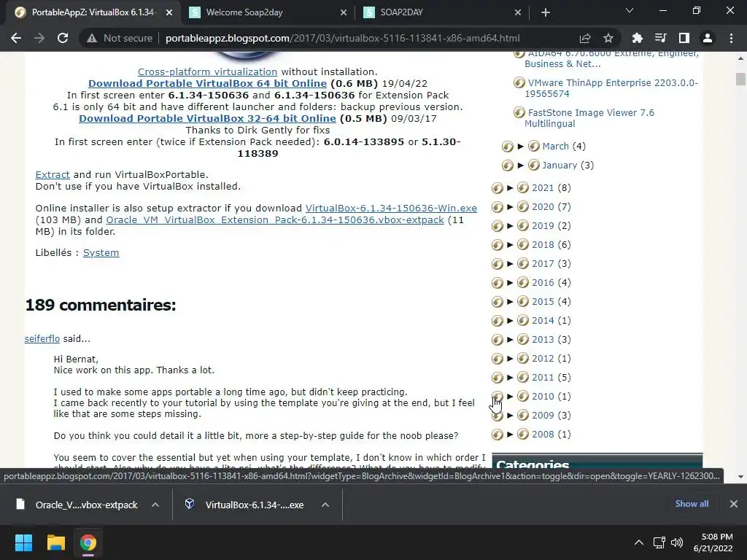Open VMware ThinApp Enterprise post link
Screen dimensions: 747x560
tap(611, 88)
